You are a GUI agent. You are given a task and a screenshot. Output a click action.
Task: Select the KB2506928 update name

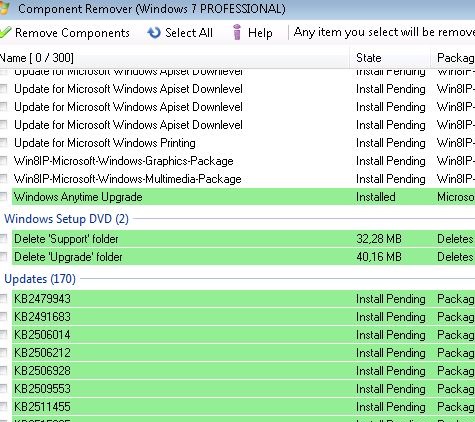pos(42,371)
